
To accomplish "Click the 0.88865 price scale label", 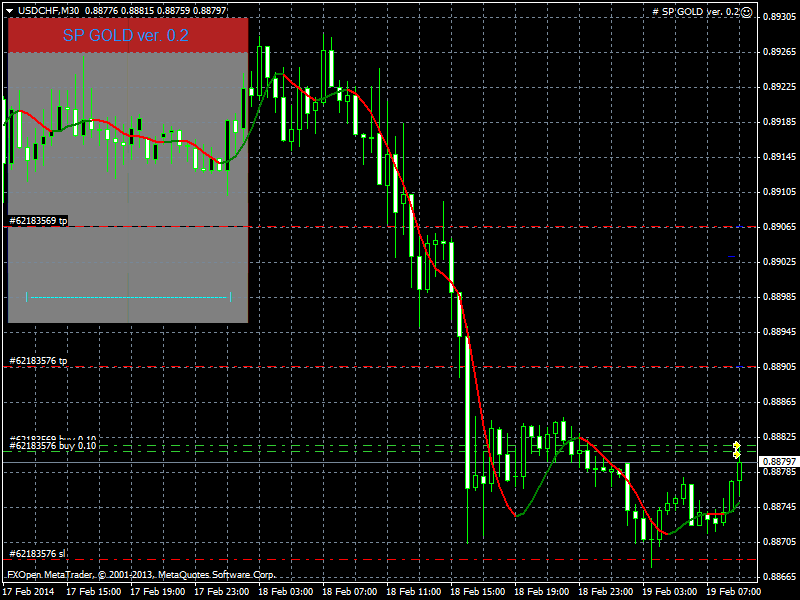I will pos(780,402).
